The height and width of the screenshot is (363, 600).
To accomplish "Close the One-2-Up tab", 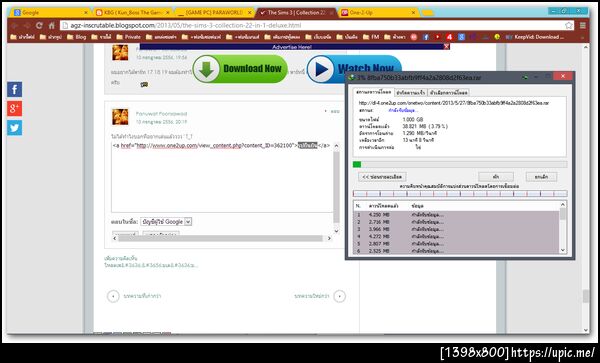I will (x=413, y=13).
